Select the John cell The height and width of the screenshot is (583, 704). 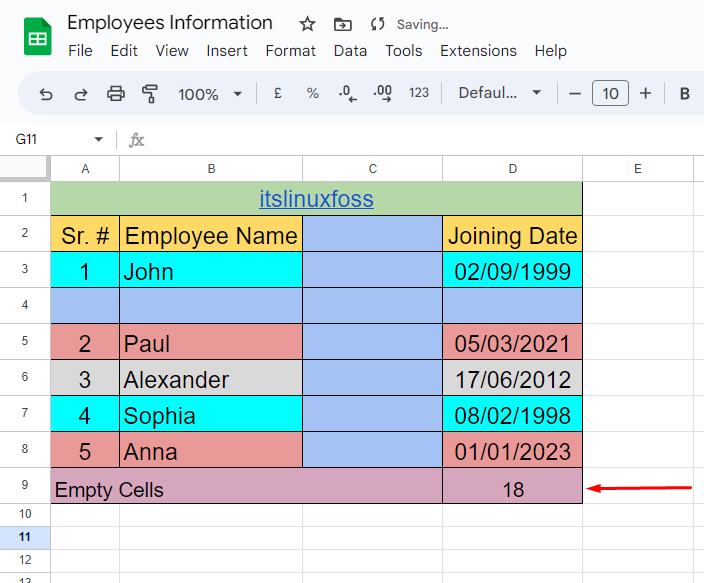211,270
